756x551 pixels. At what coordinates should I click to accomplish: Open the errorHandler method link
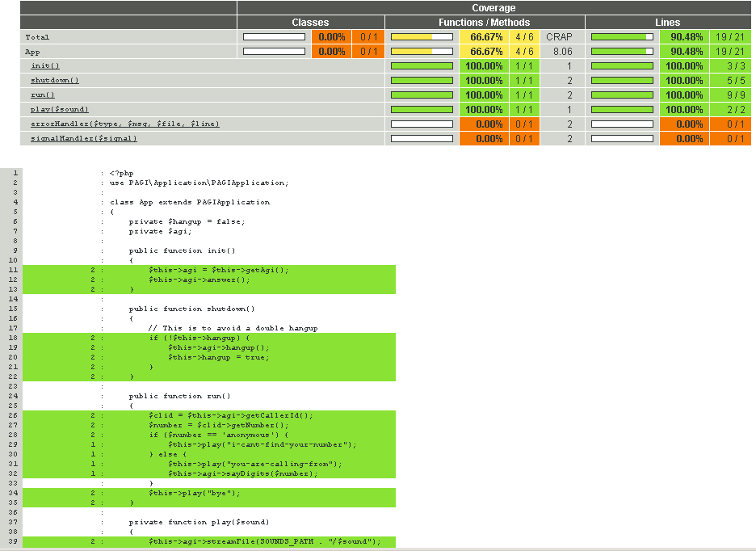(x=124, y=124)
